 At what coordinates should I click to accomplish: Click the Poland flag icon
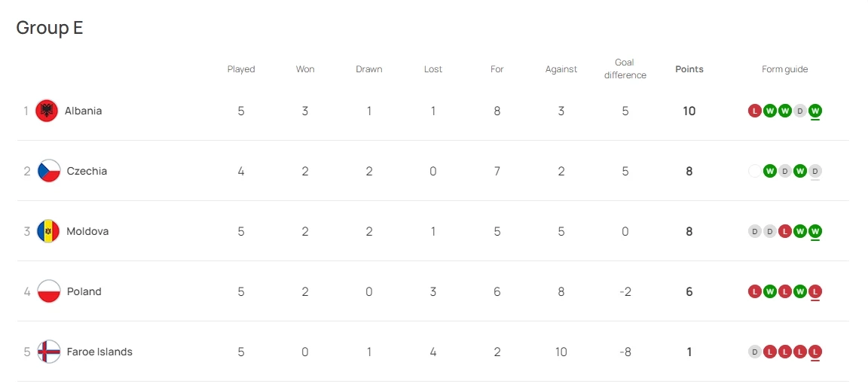[49, 291]
